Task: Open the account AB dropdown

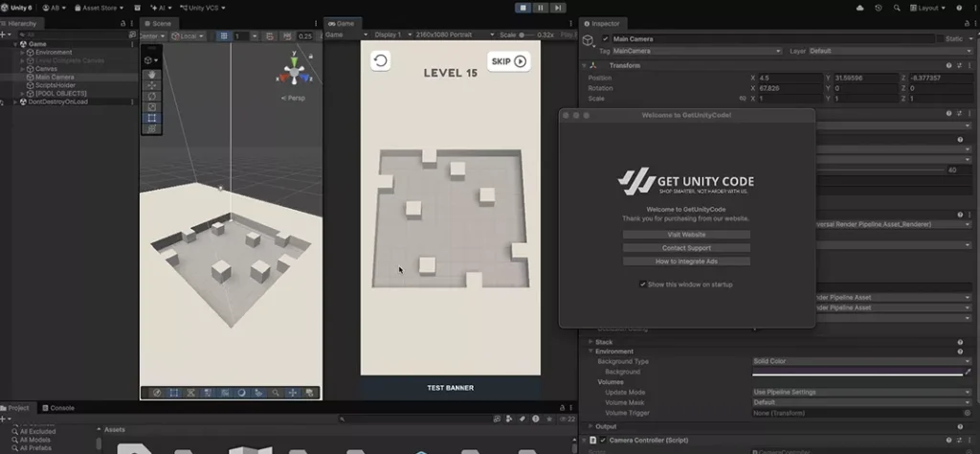Action: click(x=55, y=8)
